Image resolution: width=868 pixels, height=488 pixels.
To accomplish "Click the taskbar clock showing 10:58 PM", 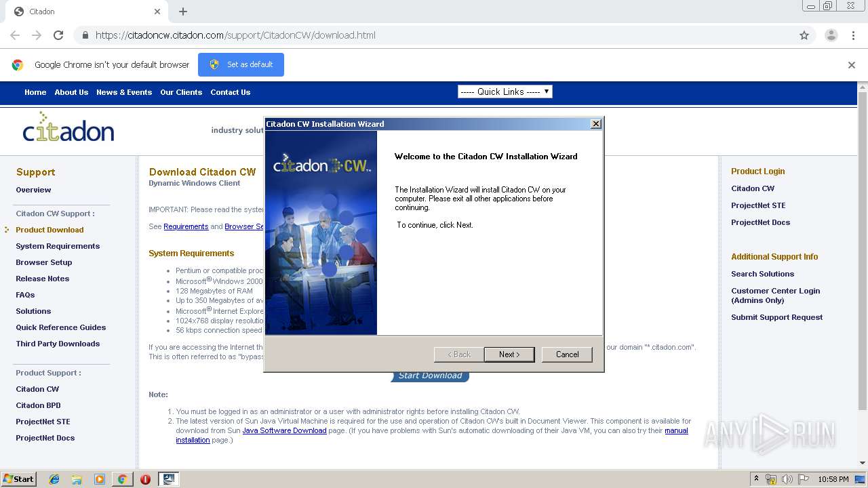I will click(833, 479).
